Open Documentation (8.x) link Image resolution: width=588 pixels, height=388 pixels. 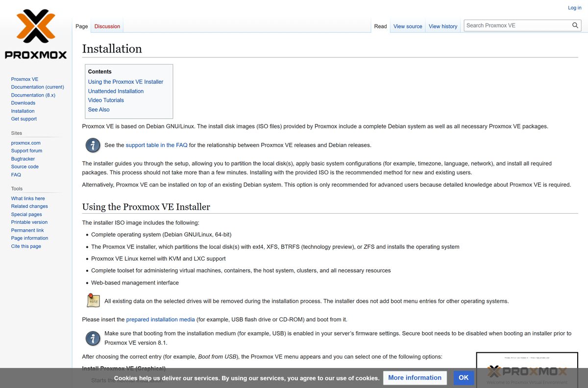[x=33, y=95]
